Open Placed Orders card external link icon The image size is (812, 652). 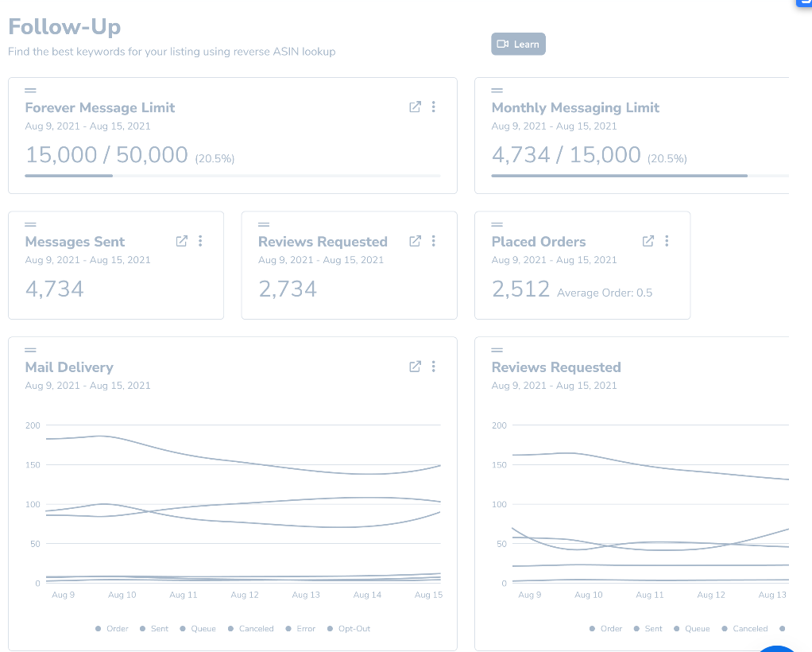(x=648, y=241)
